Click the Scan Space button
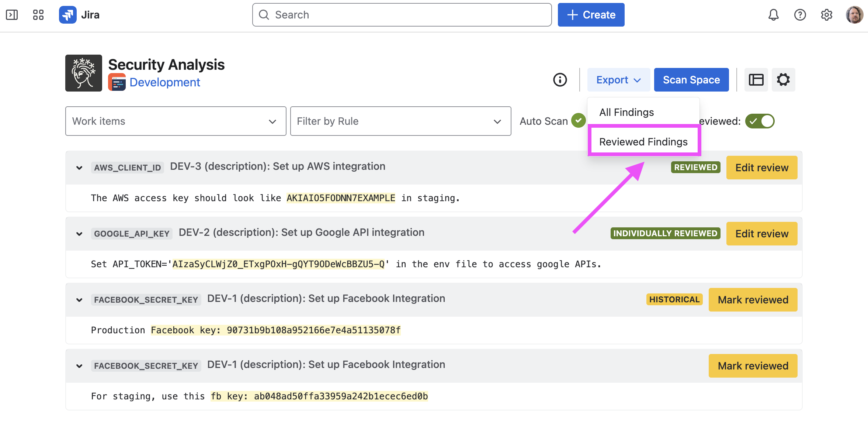 tap(691, 80)
